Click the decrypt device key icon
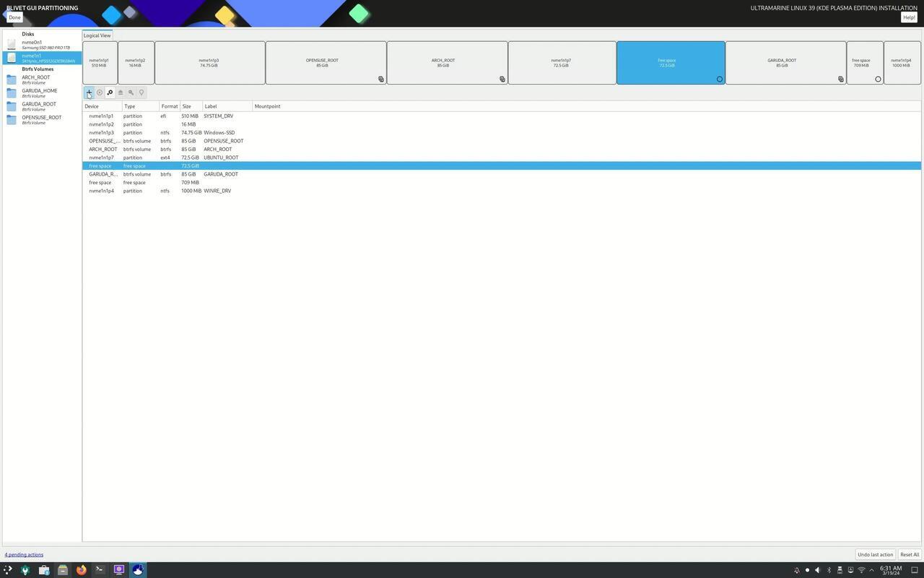The height and width of the screenshot is (578, 924). [x=131, y=92]
